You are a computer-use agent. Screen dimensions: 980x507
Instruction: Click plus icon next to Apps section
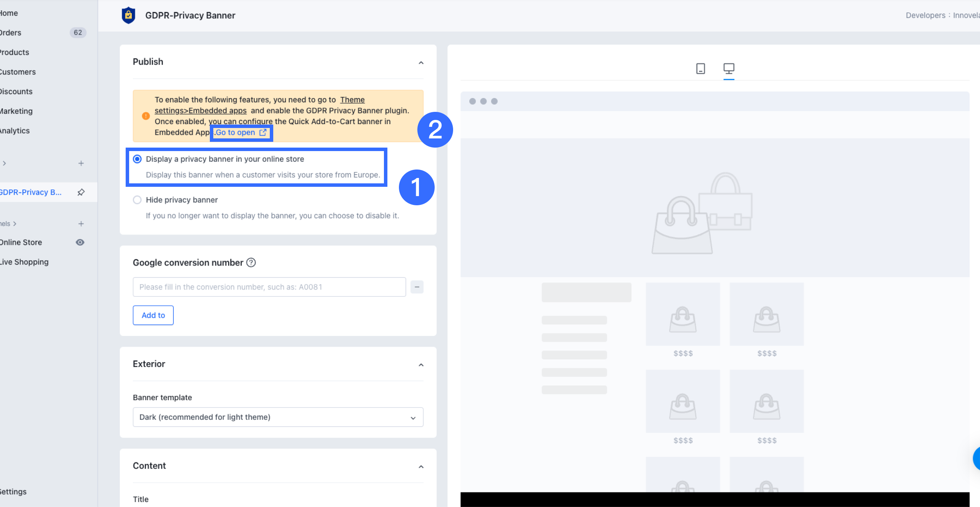(81, 163)
